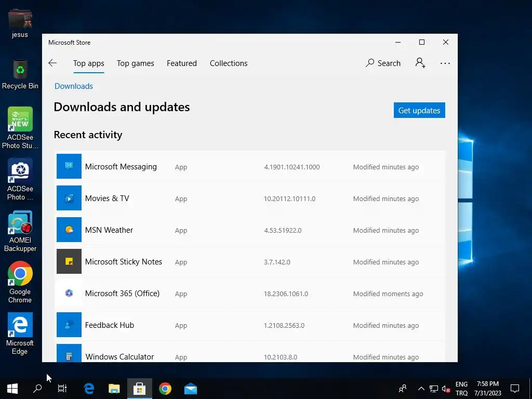
Task: Click the Get updates button
Action: coord(419,110)
